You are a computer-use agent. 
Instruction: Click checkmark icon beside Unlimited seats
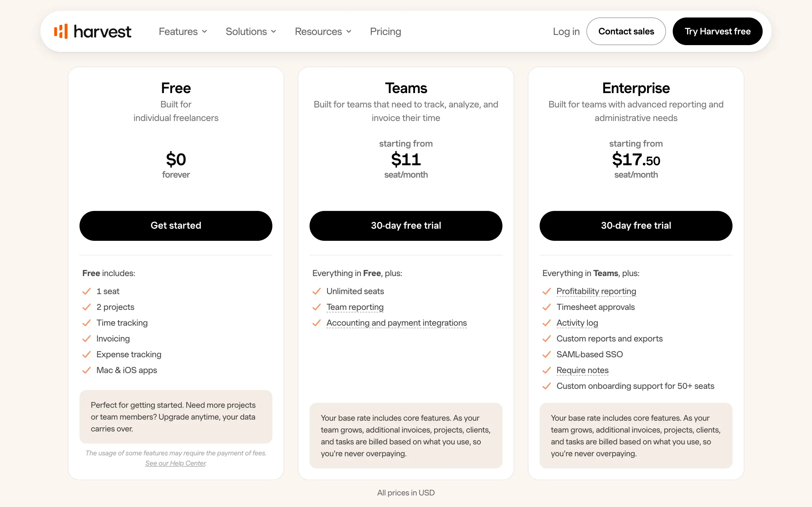click(317, 291)
